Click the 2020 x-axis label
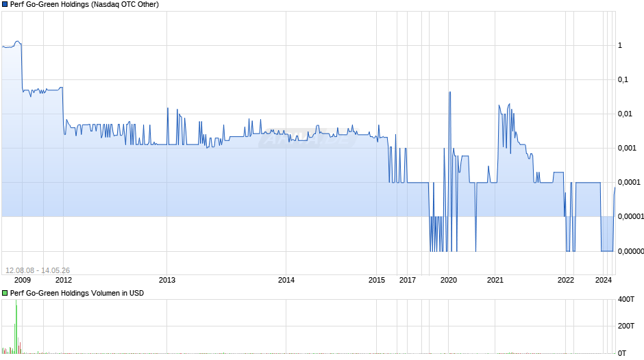 pyautogui.click(x=449, y=281)
